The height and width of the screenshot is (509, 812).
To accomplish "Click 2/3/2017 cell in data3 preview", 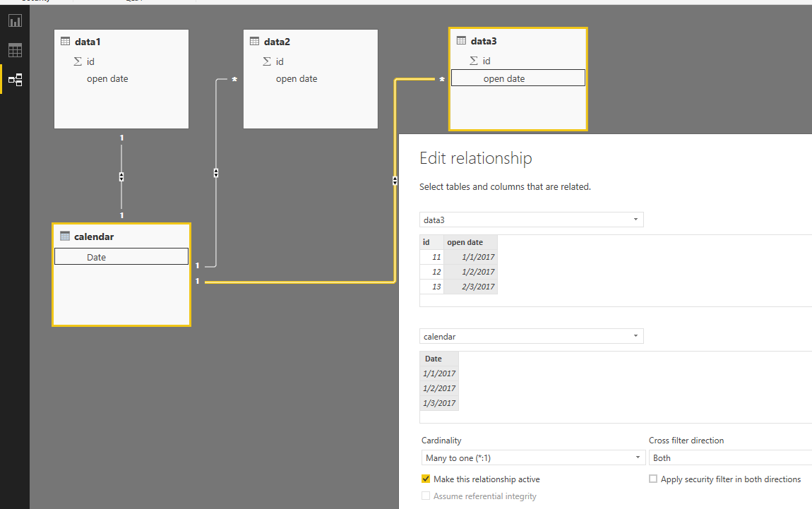I will [x=471, y=287].
